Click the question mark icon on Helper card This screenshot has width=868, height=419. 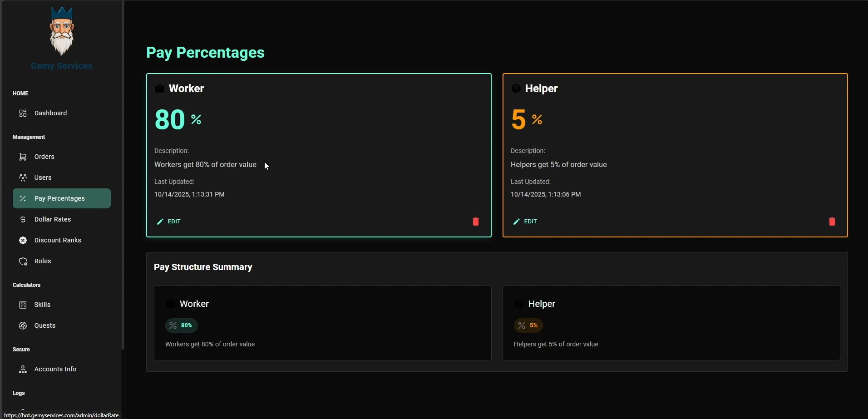click(x=516, y=89)
